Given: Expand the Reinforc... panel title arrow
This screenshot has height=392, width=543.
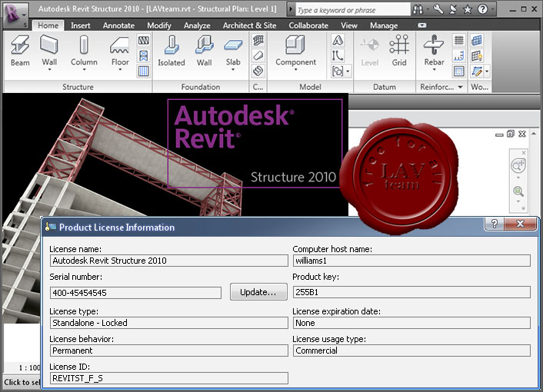Looking at the screenshot, I should pyautogui.click(x=460, y=87).
